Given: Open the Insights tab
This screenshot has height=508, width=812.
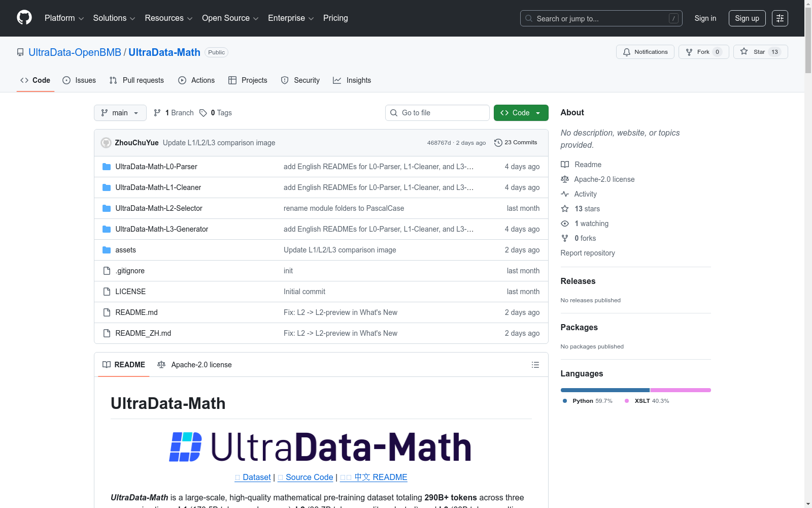Looking at the screenshot, I should [x=352, y=80].
